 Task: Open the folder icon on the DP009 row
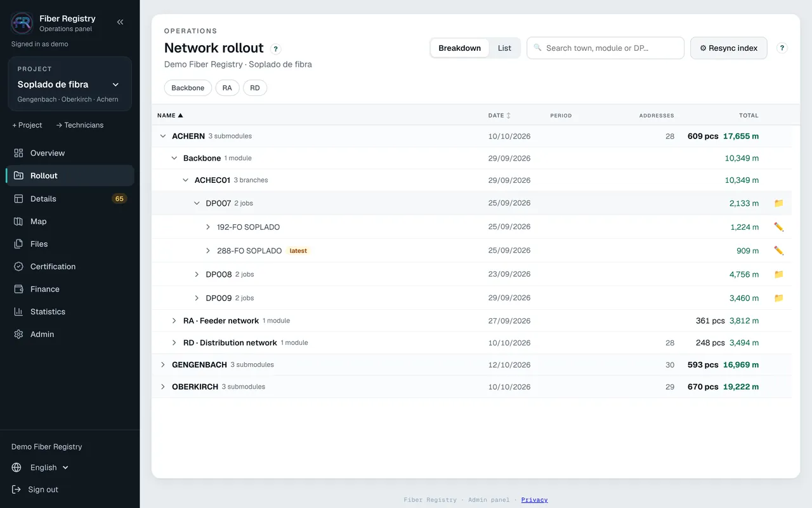(779, 298)
